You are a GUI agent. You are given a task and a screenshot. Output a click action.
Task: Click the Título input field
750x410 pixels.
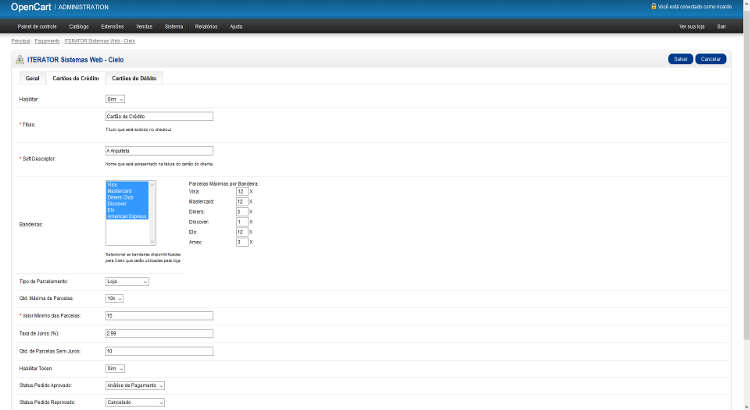pos(159,116)
